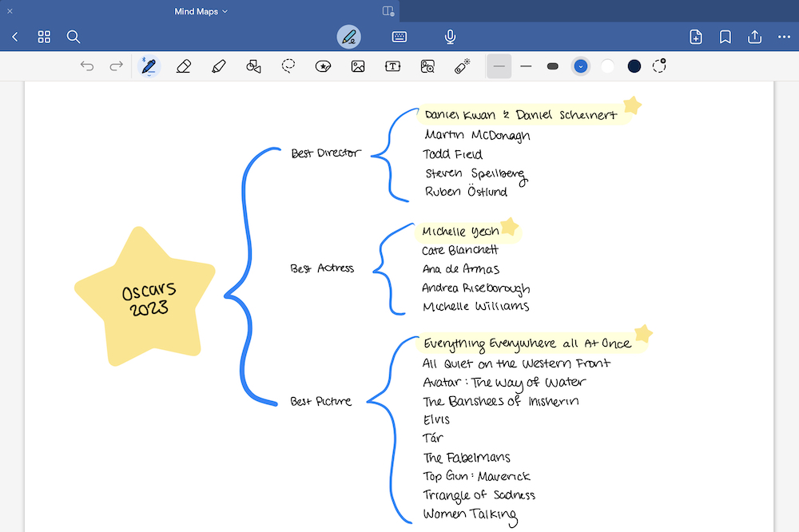Select the Eraser tool
Viewport: 799px width, 532px height.
click(184, 66)
